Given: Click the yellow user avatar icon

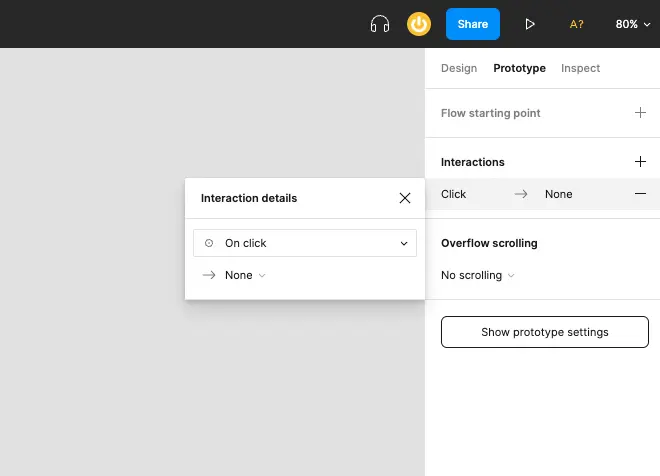Looking at the screenshot, I should point(419,24).
